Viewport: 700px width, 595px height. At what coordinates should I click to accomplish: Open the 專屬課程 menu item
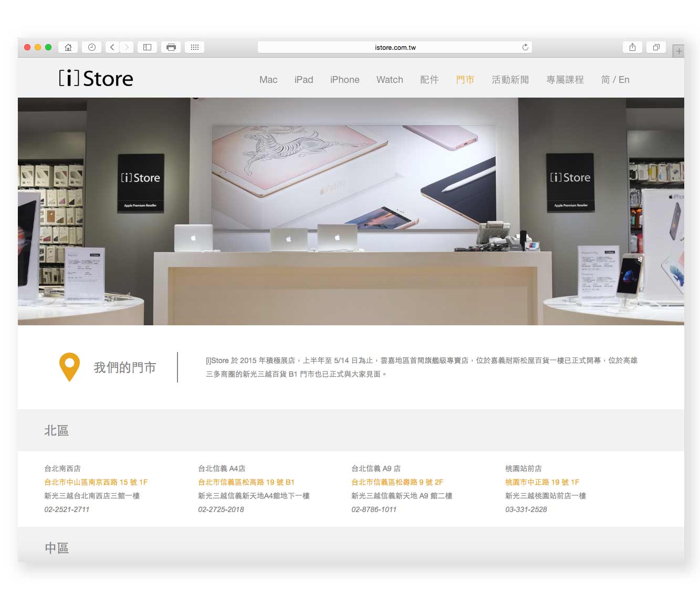point(565,80)
